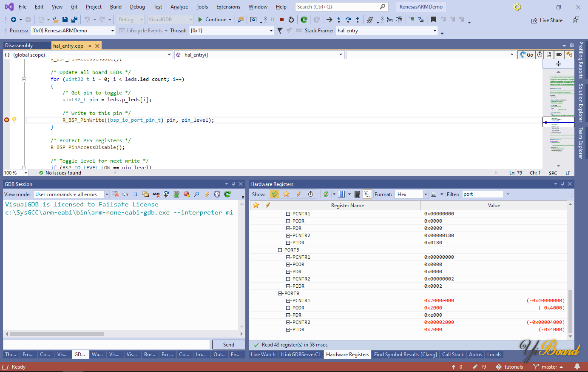Save all files with the multi-disk icon
Image resolution: width=588 pixels, height=372 pixels.
(74, 20)
